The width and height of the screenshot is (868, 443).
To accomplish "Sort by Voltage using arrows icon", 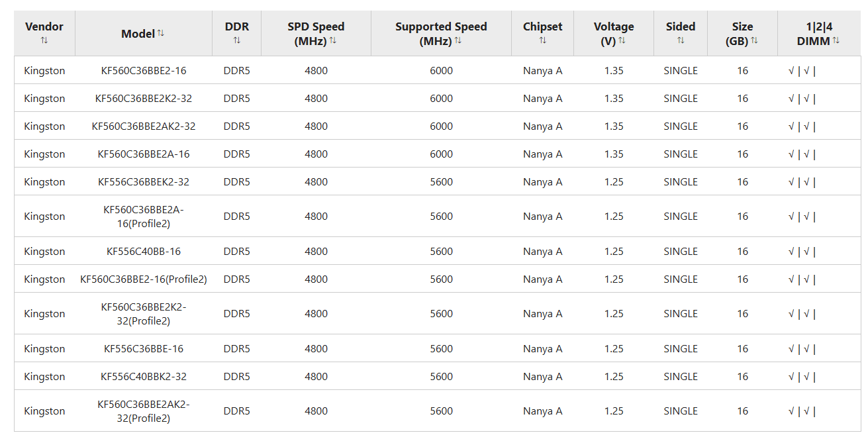I will pos(622,40).
